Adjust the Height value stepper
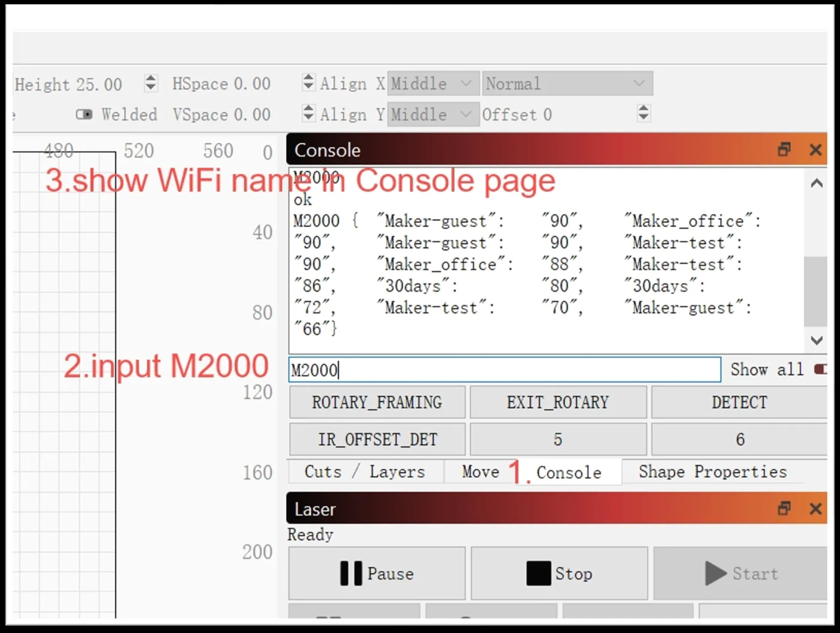Viewport: 840px width, 633px height. click(x=151, y=83)
